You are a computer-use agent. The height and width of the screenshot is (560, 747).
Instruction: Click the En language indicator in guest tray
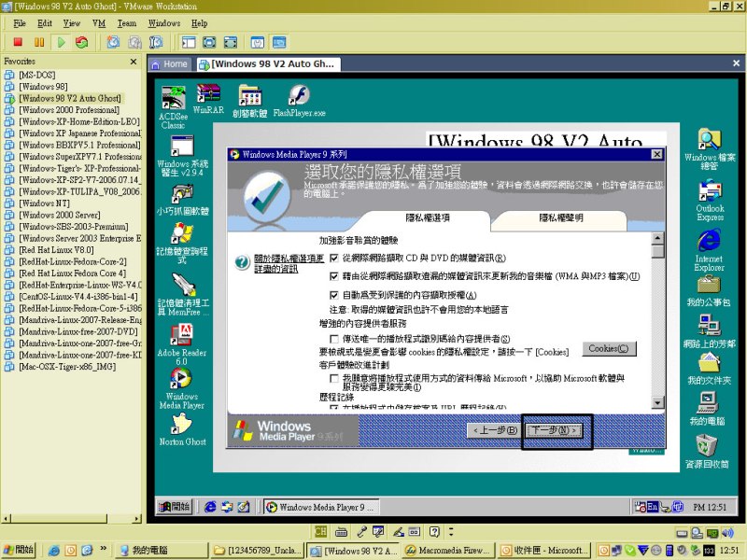(x=652, y=507)
